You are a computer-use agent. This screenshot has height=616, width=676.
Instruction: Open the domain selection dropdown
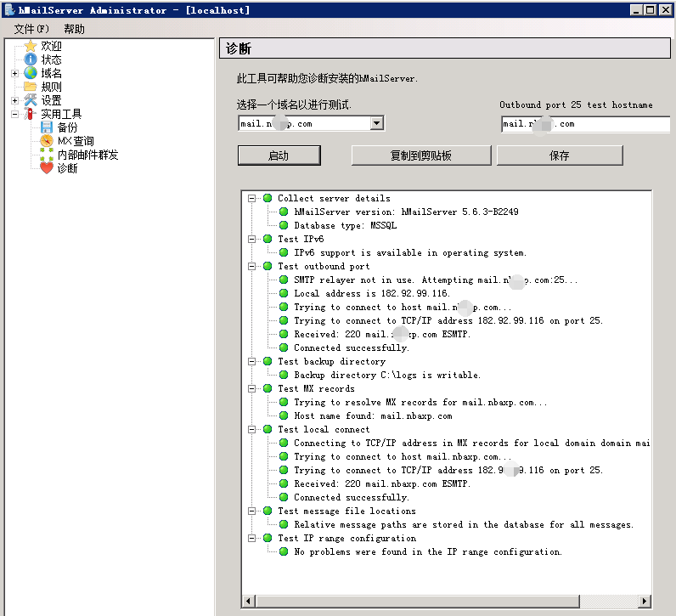[377, 124]
